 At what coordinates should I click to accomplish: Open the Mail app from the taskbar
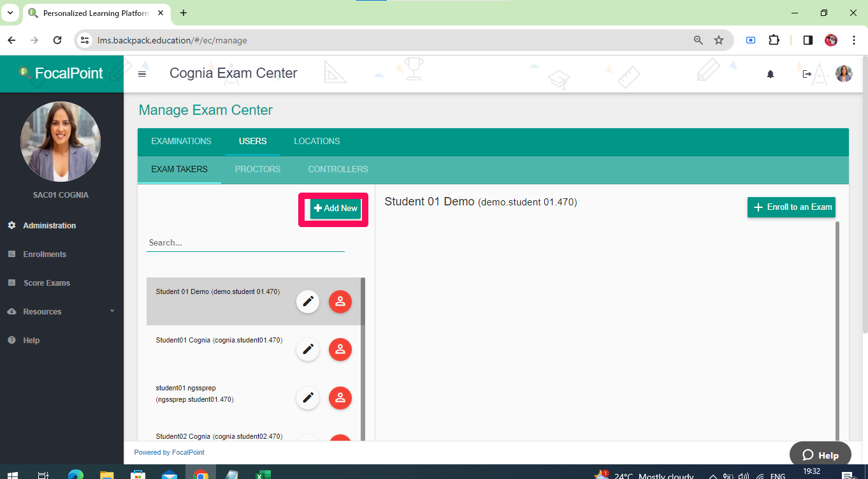coord(170,475)
